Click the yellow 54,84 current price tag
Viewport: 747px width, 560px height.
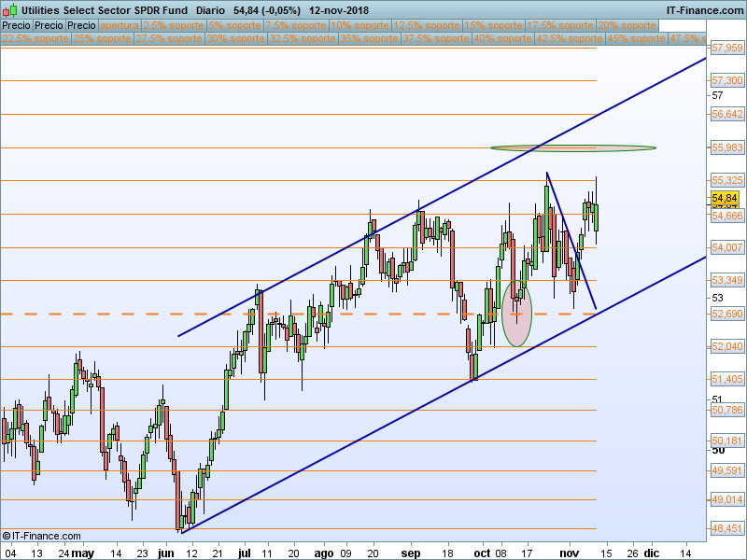[x=725, y=198]
